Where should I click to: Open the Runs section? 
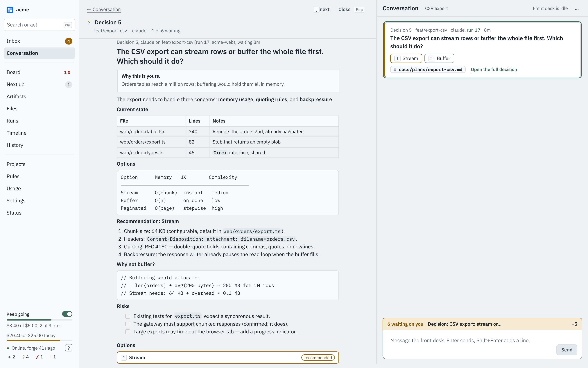pos(39,121)
